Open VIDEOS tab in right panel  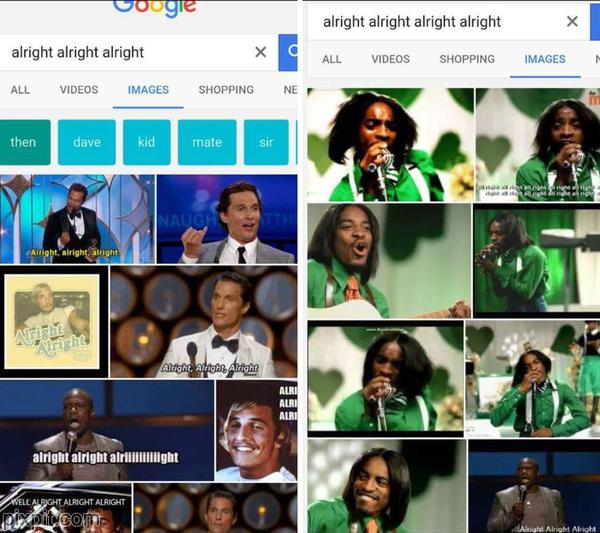click(x=390, y=59)
